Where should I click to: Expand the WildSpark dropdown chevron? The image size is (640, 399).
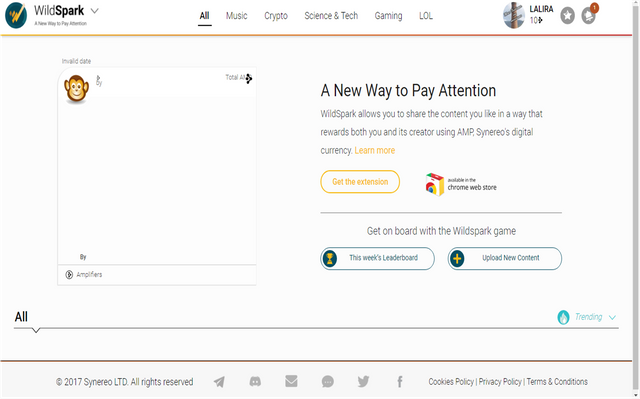tap(94, 11)
